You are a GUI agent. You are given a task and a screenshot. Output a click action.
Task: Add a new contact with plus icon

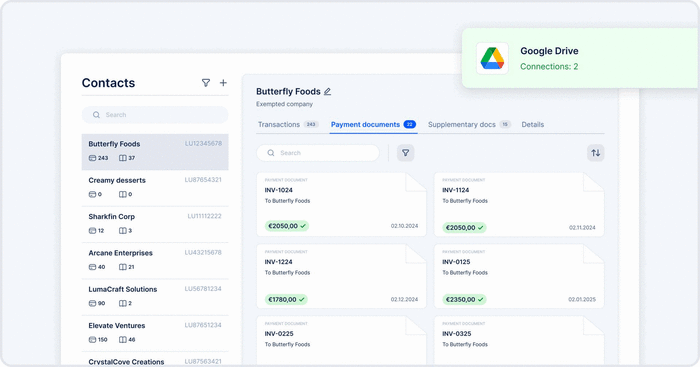pos(223,83)
